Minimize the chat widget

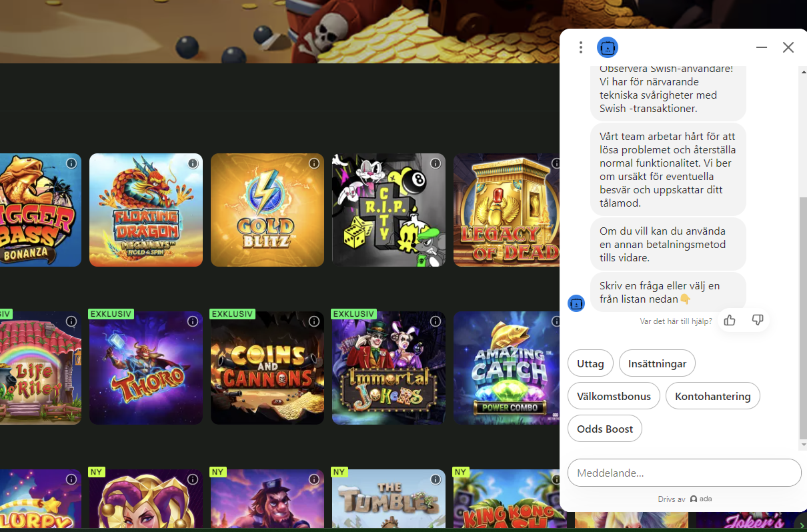tap(762, 47)
